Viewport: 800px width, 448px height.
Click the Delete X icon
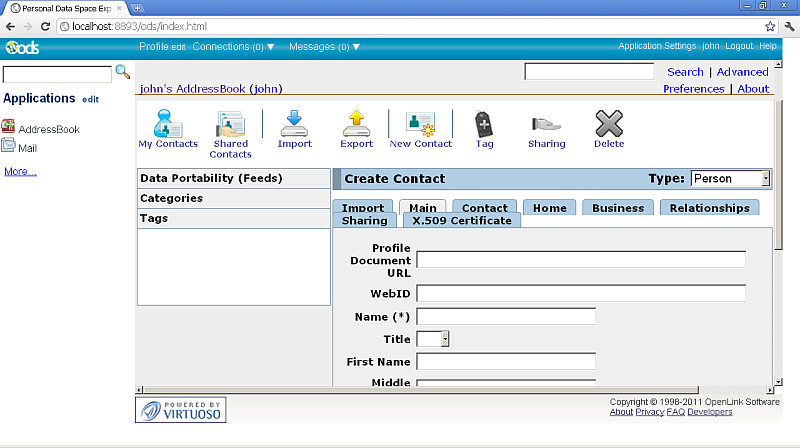(x=608, y=124)
